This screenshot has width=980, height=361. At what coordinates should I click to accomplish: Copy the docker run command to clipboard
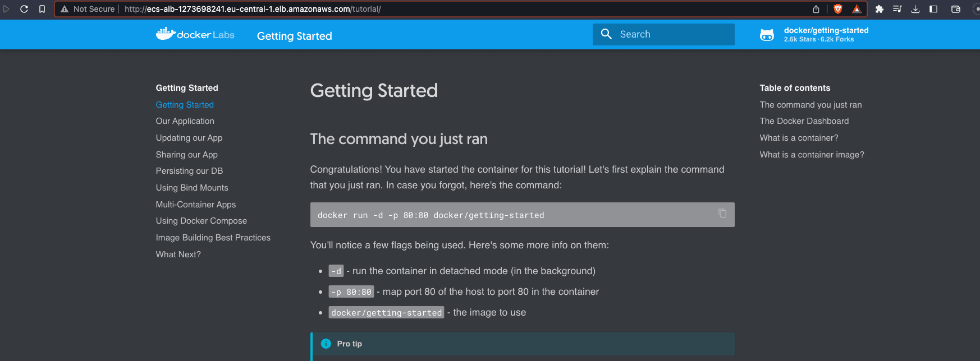coord(722,214)
